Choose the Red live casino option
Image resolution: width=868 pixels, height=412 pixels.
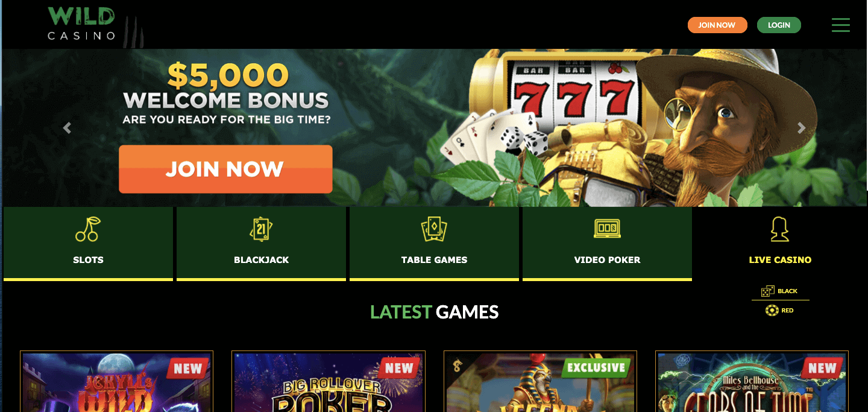click(779, 311)
